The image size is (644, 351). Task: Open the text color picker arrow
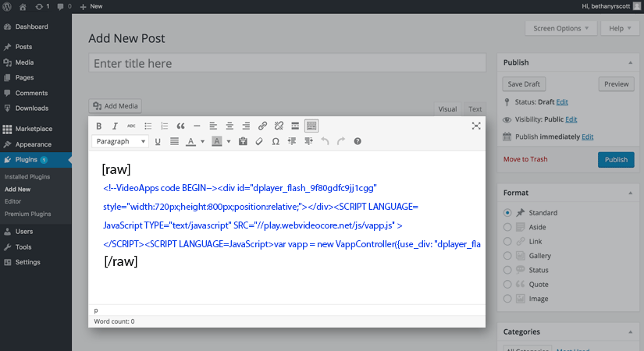point(202,141)
